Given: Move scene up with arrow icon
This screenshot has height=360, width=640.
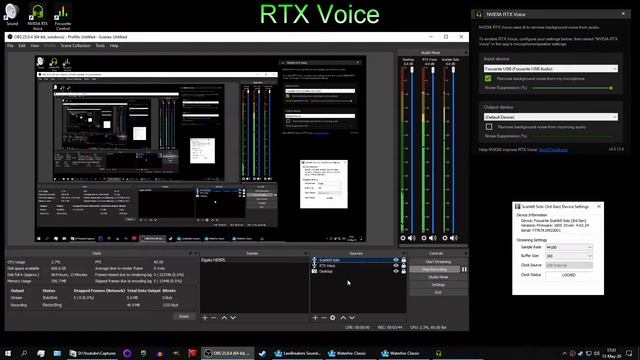Looking at the screenshot, I should tap(224, 318).
